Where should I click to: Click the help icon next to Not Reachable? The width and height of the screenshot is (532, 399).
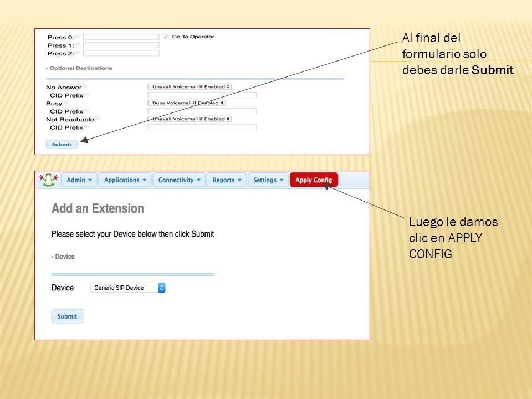(x=98, y=119)
